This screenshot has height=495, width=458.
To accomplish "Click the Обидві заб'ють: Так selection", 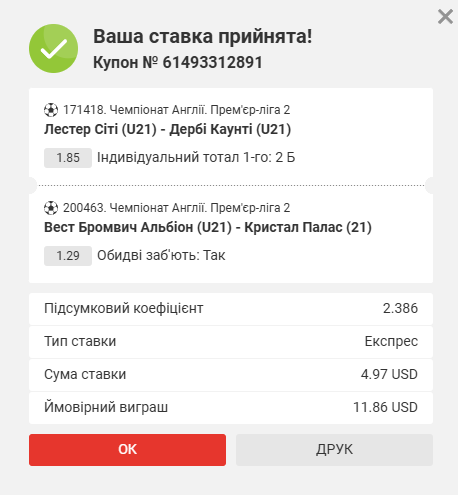I will click(161, 255).
